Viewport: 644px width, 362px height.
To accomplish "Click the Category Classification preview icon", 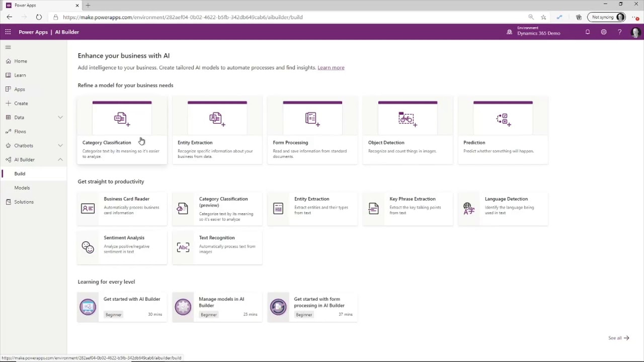I will (183, 208).
